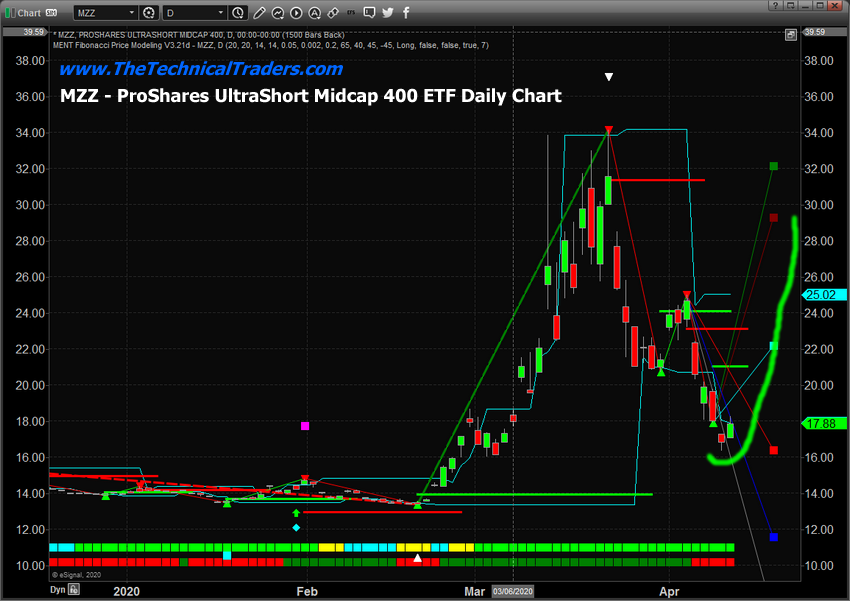The height and width of the screenshot is (601, 850).
Task: Share chart via the Twitter icon
Action: (x=388, y=12)
